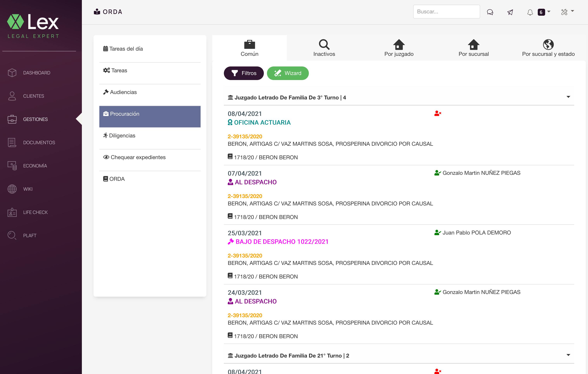Click the PLAFT magnifier icon
Screen dimensions: 588x374
(x=12, y=235)
